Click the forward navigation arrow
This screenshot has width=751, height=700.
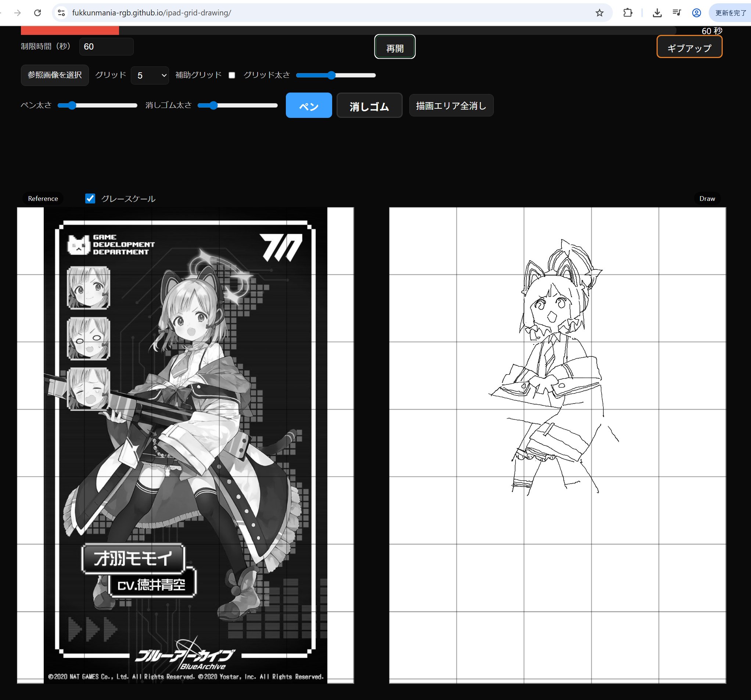click(17, 13)
